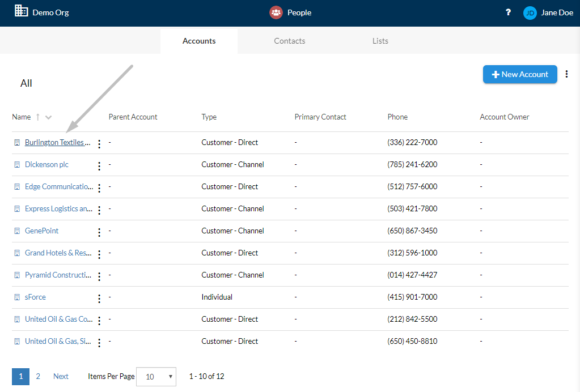Viewport: 580px width, 392px height.
Task: Open the People app icon
Action: (x=276, y=12)
